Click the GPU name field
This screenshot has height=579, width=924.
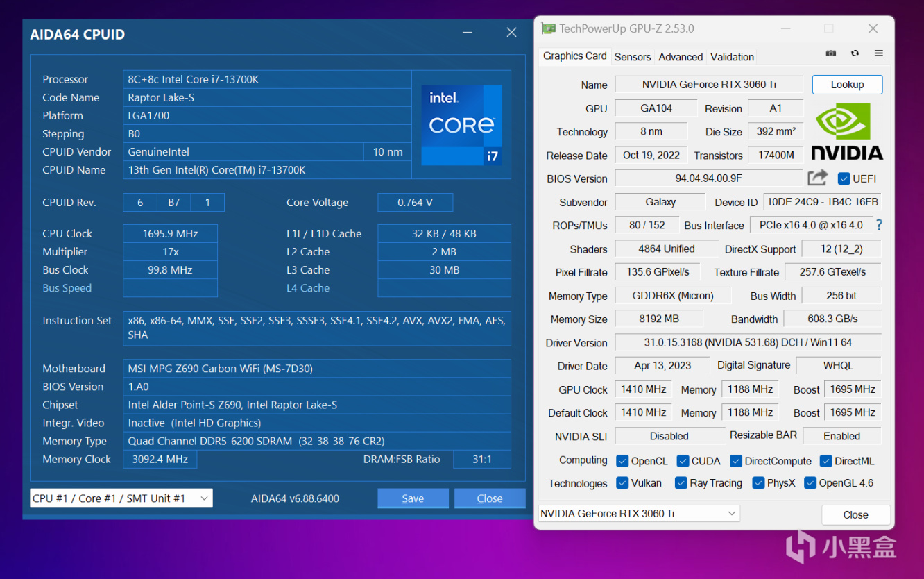[708, 85]
